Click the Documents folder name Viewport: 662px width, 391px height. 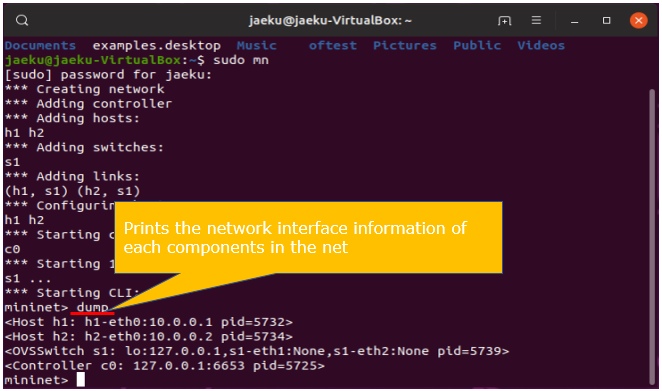[41, 45]
